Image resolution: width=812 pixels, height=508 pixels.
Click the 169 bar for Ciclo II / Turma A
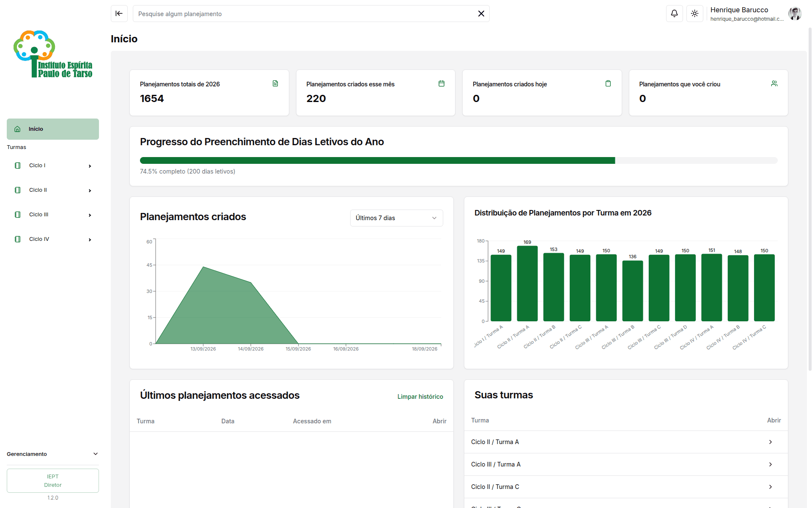point(527,283)
